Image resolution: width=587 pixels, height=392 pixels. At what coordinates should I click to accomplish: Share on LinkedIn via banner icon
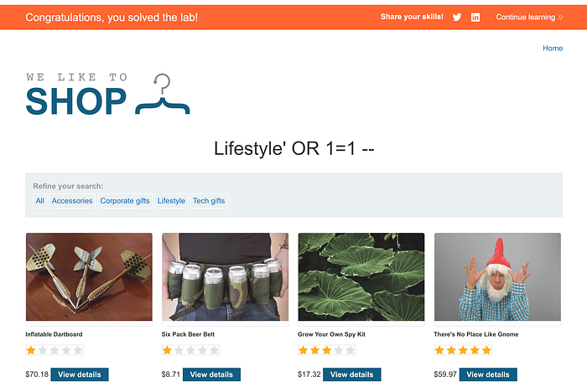click(475, 18)
